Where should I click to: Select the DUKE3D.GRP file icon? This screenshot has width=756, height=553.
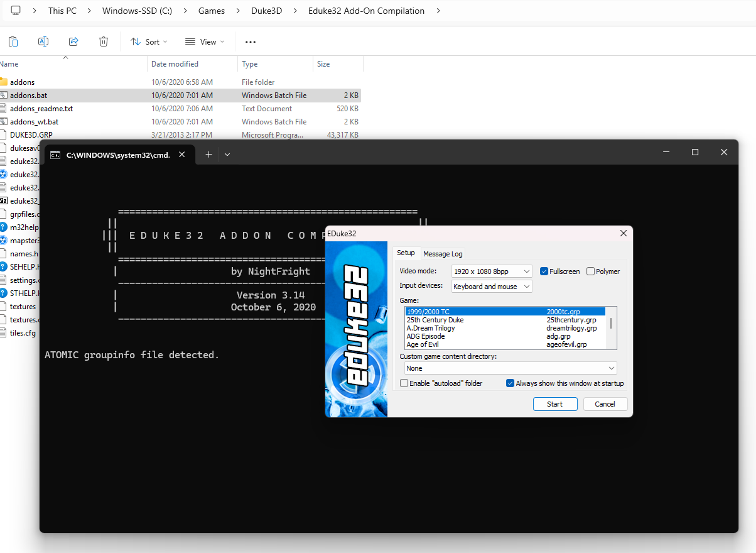pos(4,135)
